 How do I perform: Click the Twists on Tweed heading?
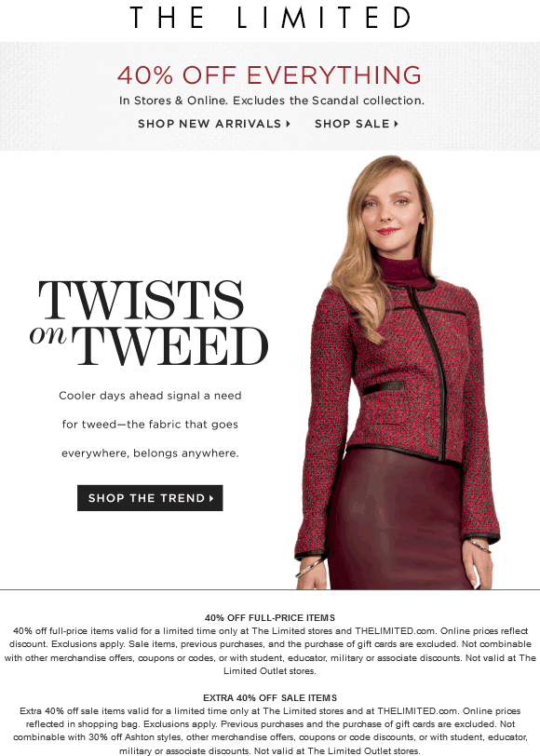pos(149,322)
